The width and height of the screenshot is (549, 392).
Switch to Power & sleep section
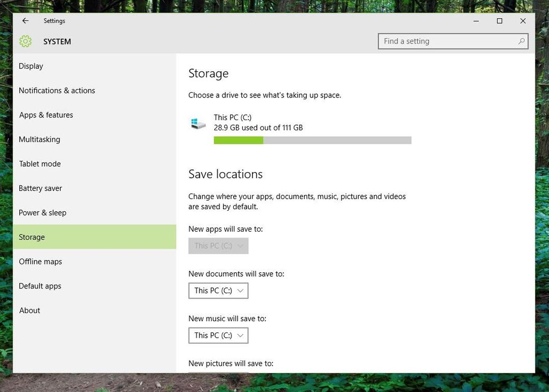(43, 213)
